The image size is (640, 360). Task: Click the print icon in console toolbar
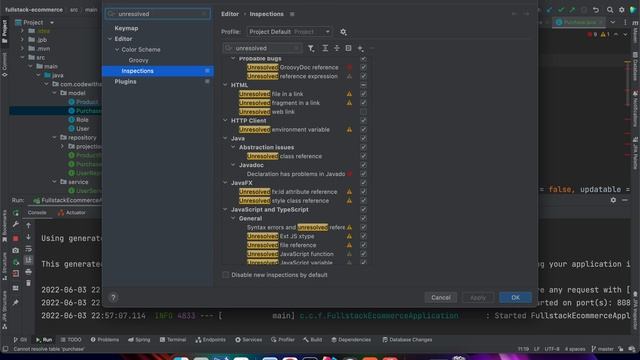point(29,271)
